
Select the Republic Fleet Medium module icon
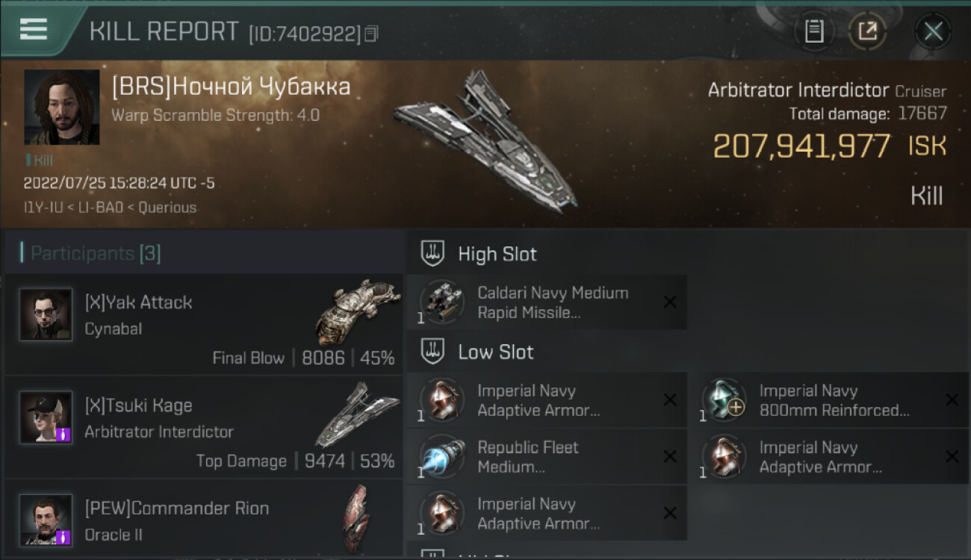(x=442, y=457)
